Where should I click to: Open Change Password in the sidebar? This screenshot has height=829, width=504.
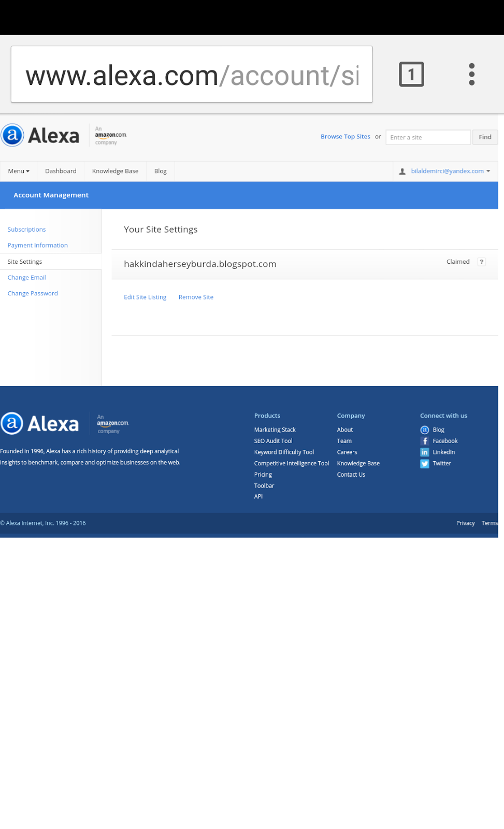(33, 293)
